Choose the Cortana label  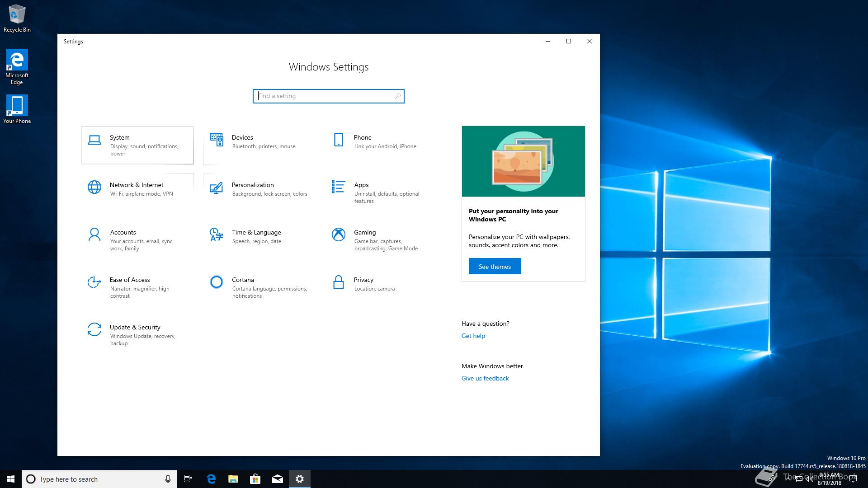pos(243,280)
